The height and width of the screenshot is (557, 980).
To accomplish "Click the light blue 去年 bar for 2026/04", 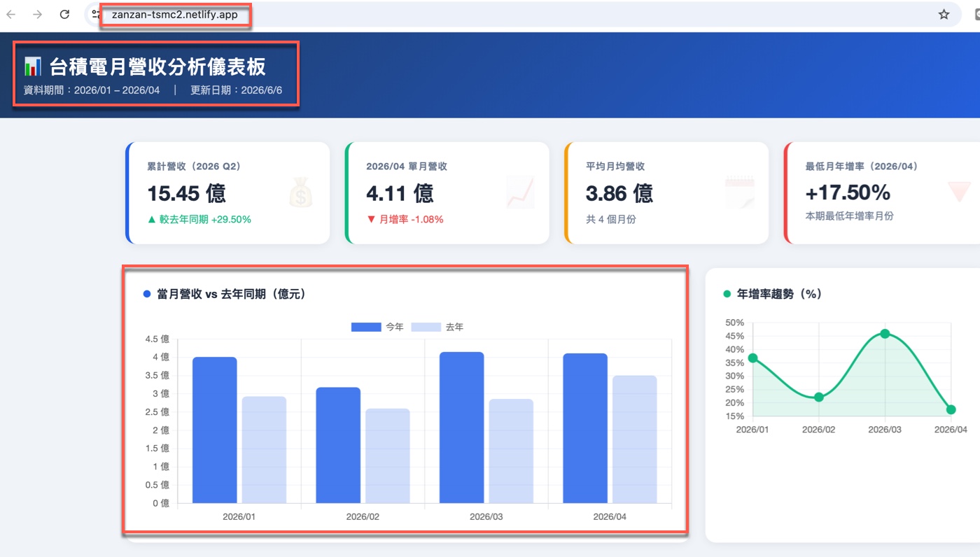I will pyautogui.click(x=635, y=439).
